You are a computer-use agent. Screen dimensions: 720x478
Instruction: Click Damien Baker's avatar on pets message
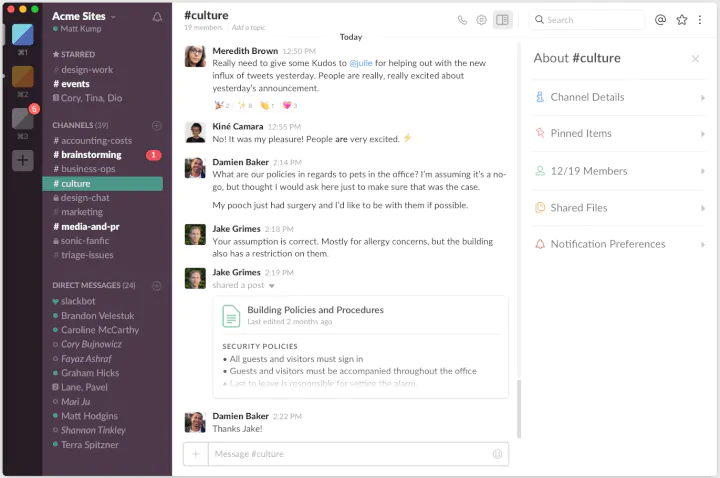[195, 168]
